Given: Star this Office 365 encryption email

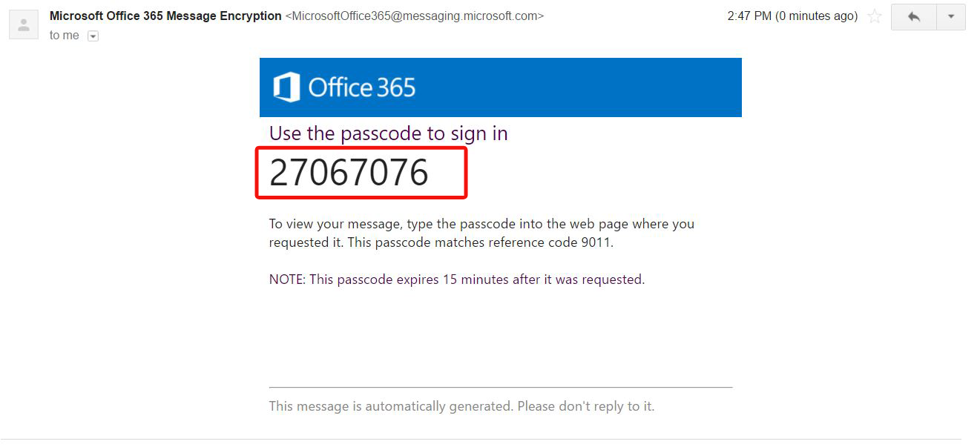Looking at the screenshot, I should 875,16.
